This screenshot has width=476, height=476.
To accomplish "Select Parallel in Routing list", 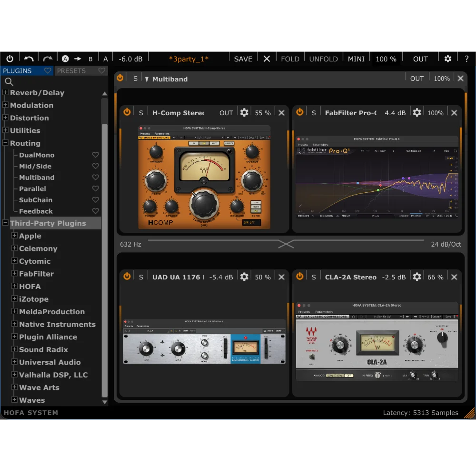I will [32, 189].
